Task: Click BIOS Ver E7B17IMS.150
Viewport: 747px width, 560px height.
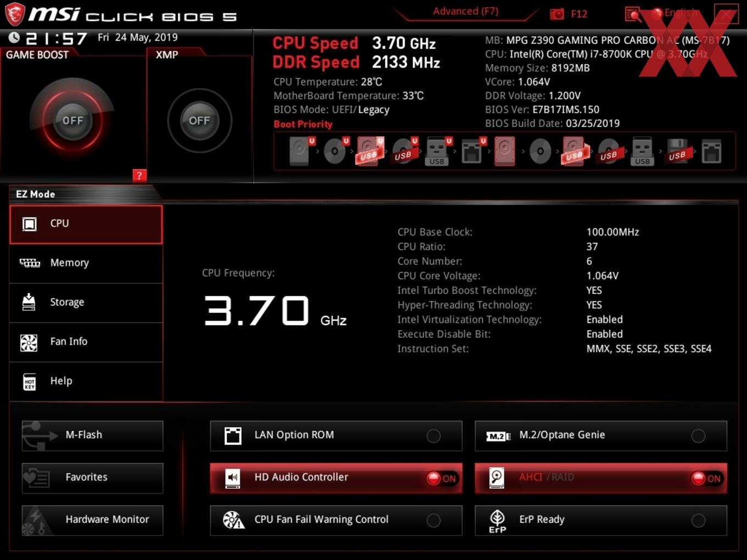Action: [542, 110]
